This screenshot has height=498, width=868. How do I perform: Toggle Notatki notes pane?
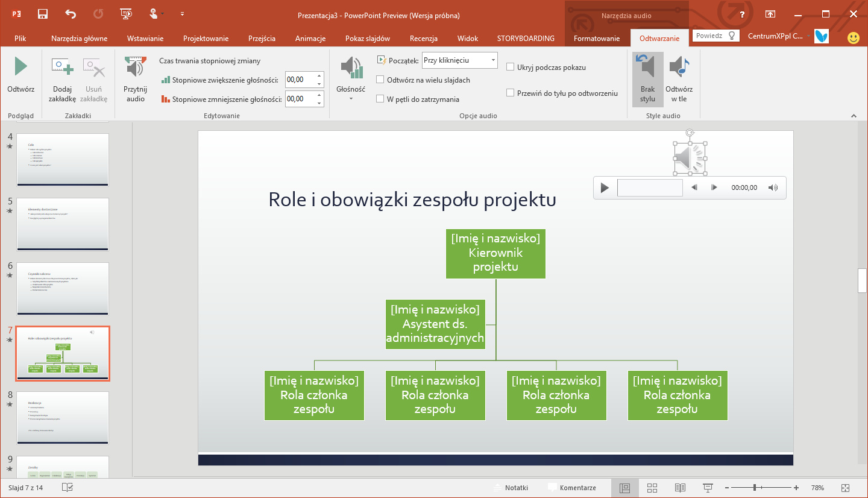(x=511, y=488)
